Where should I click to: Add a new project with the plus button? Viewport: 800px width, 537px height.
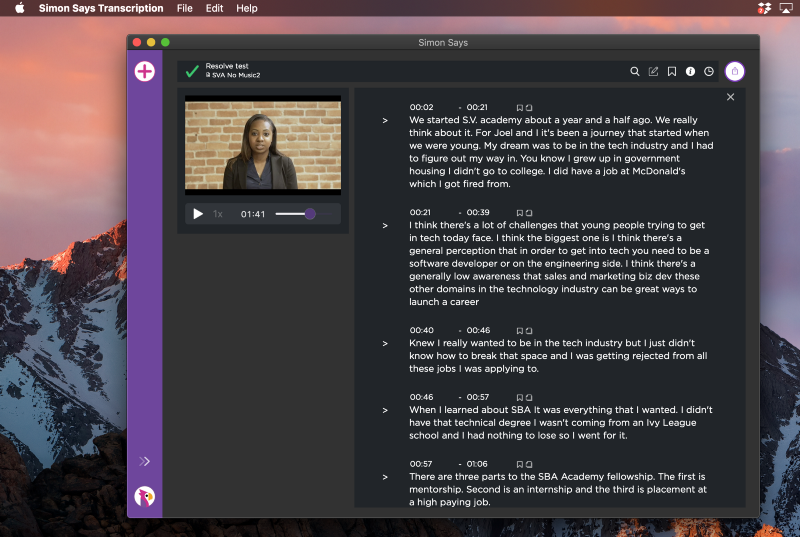pos(145,71)
